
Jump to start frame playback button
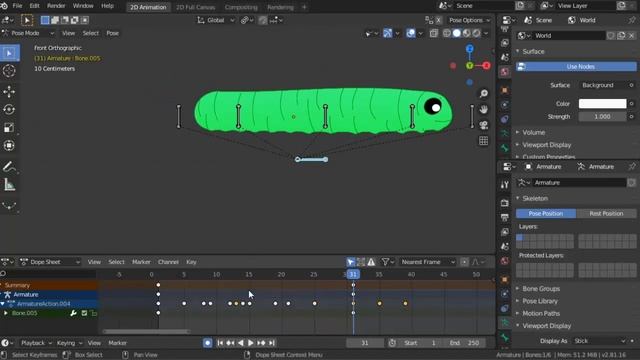click(x=220, y=343)
